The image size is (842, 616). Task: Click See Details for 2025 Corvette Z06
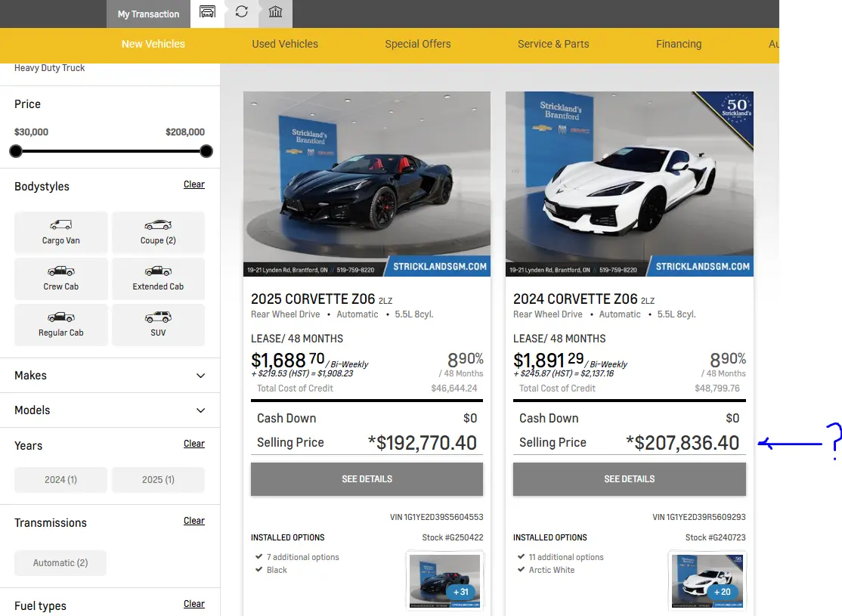click(367, 479)
